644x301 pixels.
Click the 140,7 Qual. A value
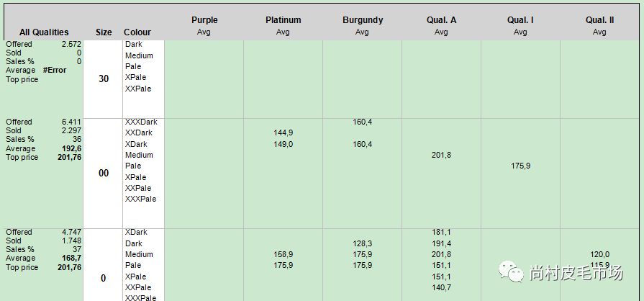(x=441, y=287)
